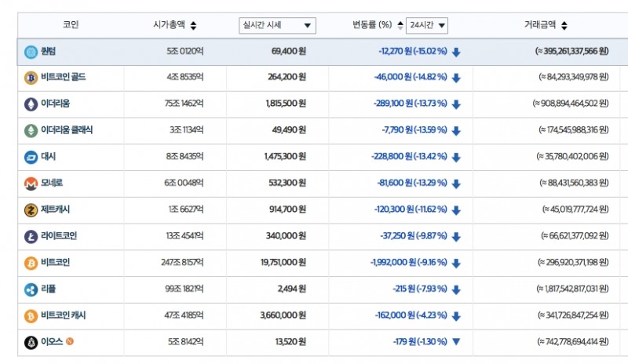Open the 이오스 coin name link

[x=52, y=341]
